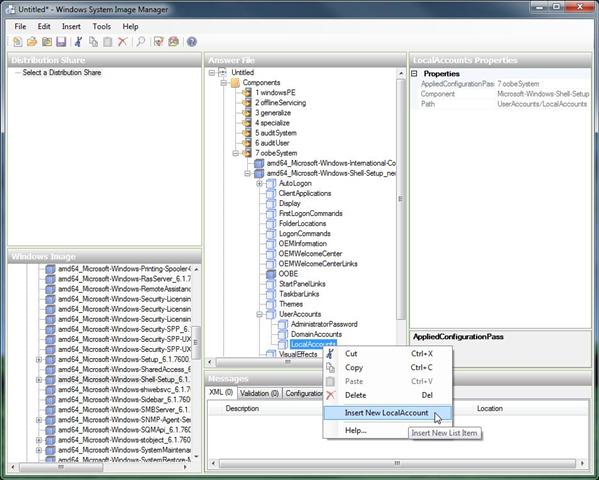Click the Find magnifier toolbar icon
Screen dimensions: 599x480
tap(141, 42)
